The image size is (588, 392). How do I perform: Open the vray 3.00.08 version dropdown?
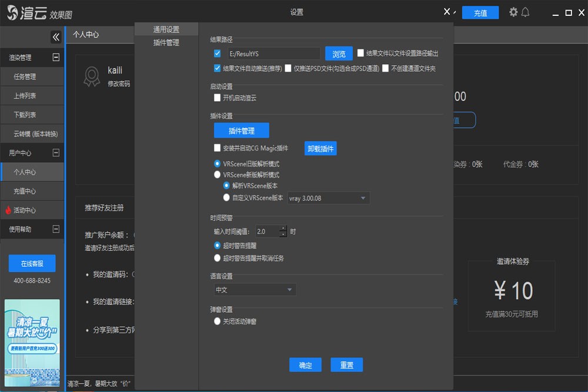(362, 198)
